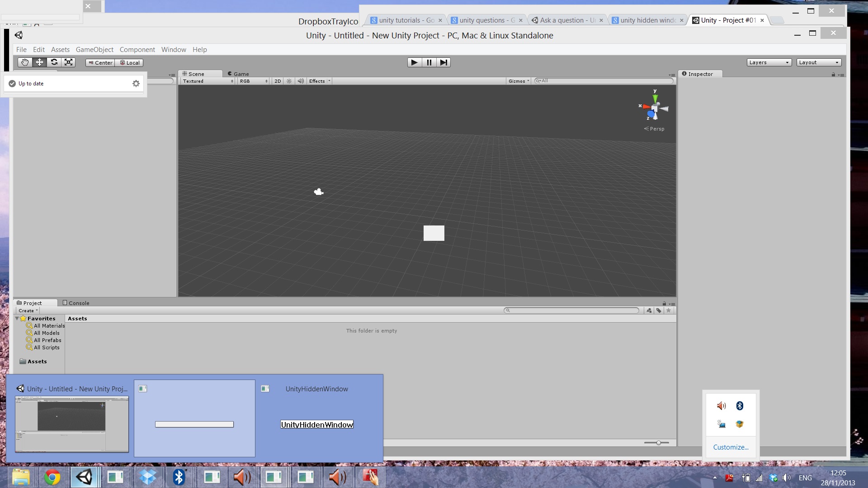The image size is (868, 488).
Task: Click the save search star icon
Action: tap(669, 310)
